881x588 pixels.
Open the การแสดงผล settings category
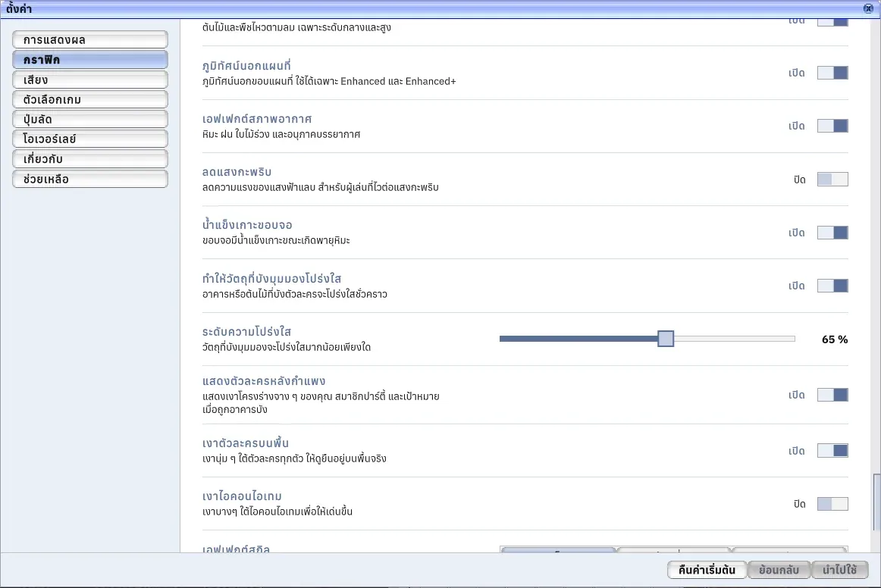[x=90, y=40]
